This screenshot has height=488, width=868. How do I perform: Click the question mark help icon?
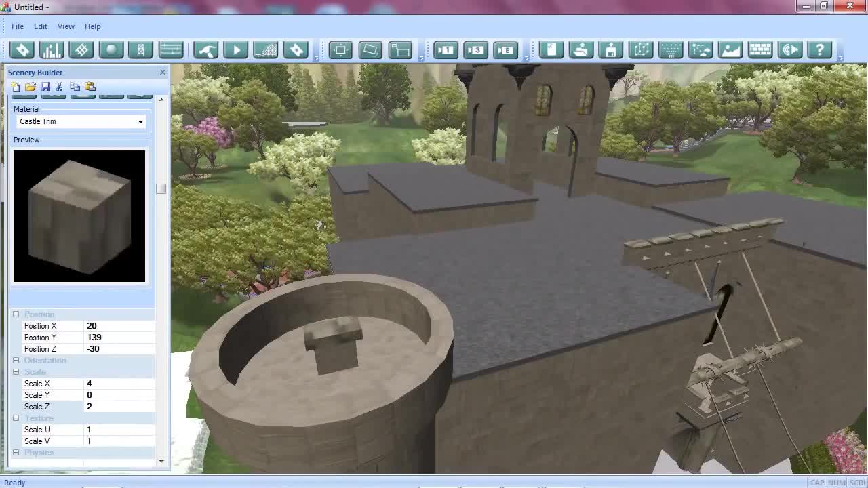[x=820, y=50]
